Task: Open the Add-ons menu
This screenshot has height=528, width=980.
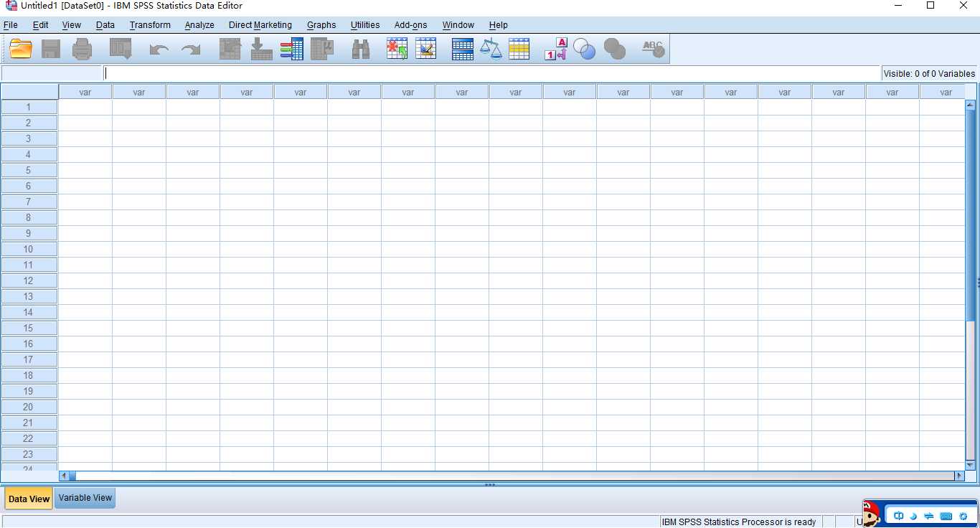Action: pos(410,24)
